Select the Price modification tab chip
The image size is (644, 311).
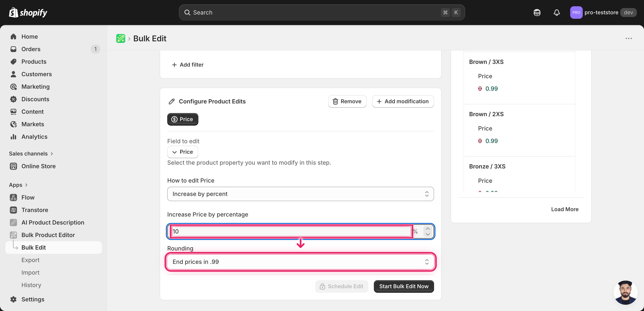182,119
